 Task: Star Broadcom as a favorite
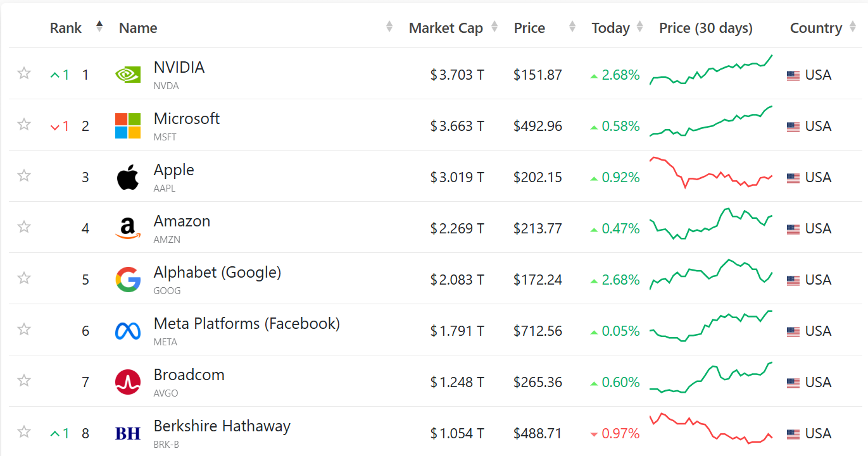(x=24, y=381)
